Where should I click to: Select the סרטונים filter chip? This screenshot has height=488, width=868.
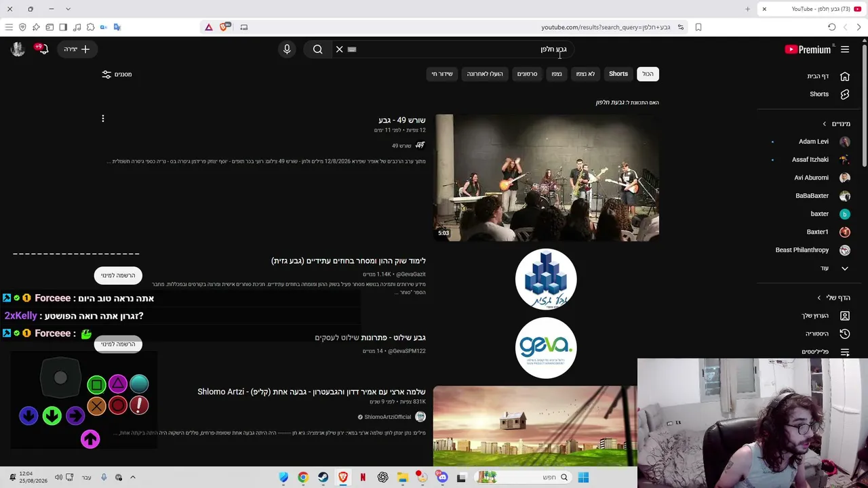click(x=527, y=74)
